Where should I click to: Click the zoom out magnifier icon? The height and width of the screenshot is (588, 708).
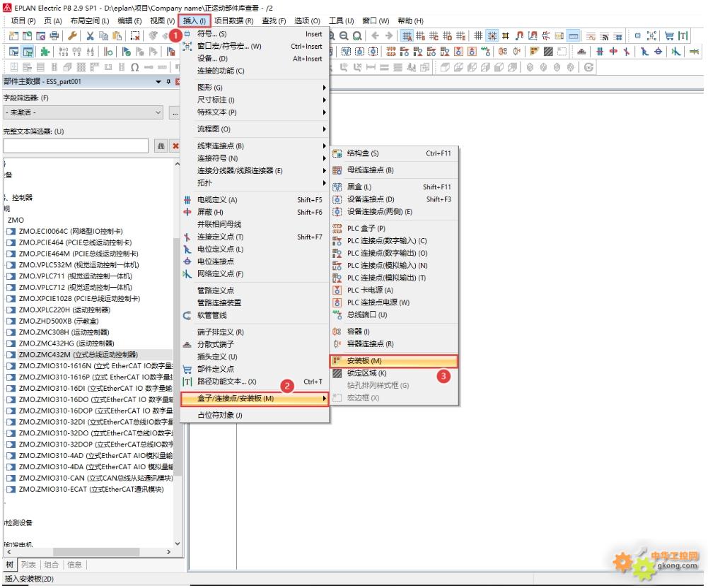[x=344, y=36]
